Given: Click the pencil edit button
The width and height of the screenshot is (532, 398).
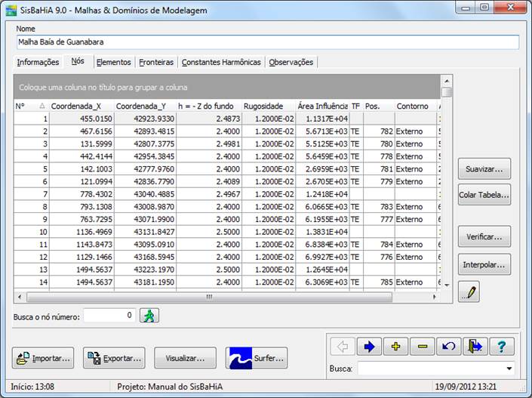Looking at the screenshot, I should [469, 292].
